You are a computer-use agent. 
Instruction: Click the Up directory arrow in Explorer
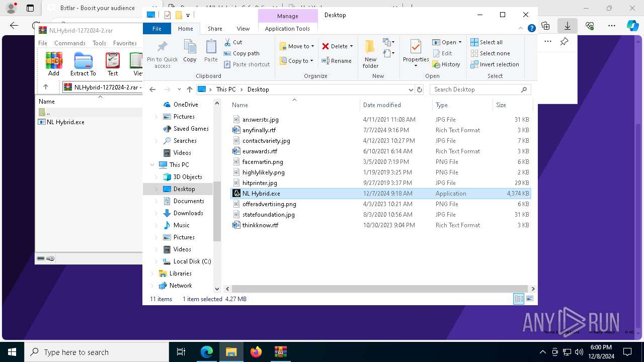pos(189,89)
